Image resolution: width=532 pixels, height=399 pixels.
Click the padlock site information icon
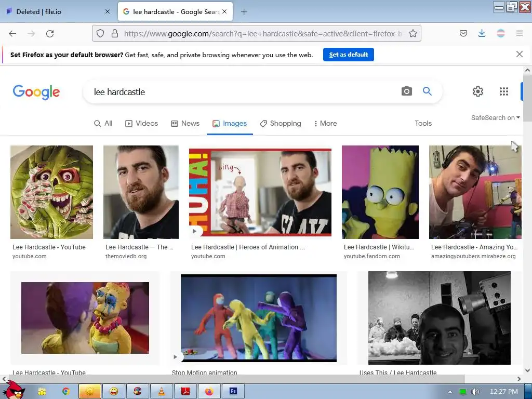click(x=115, y=33)
